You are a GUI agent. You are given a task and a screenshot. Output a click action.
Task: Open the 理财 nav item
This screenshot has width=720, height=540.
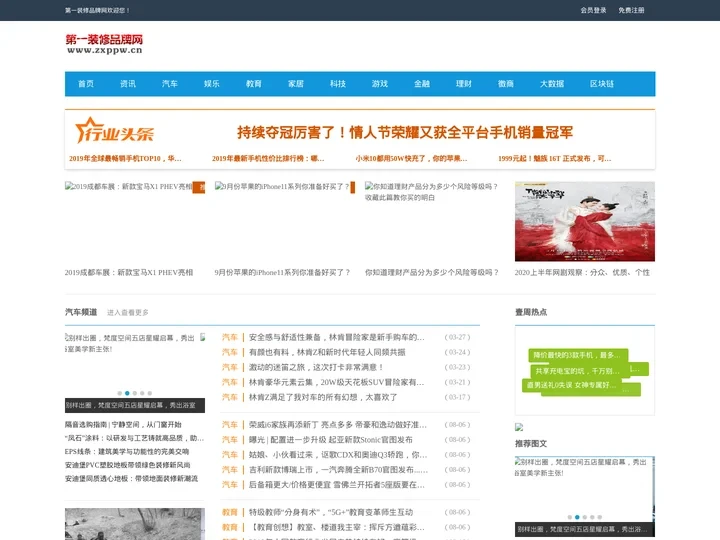(x=464, y=84)
